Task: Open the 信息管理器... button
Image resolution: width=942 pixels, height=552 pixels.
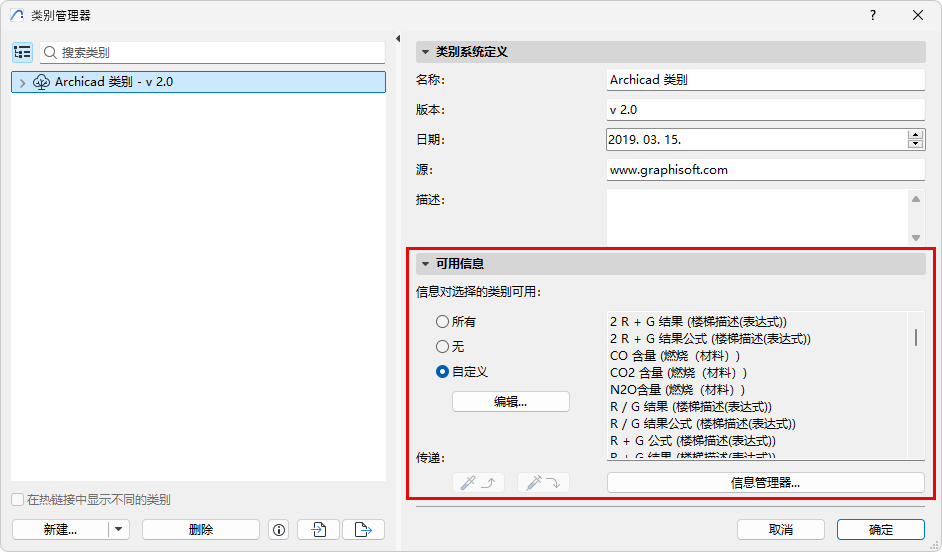Action: 765,482
